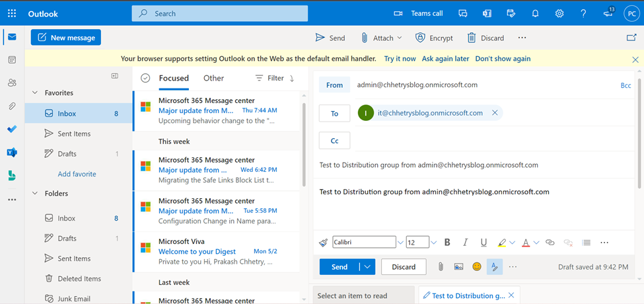Image resolution: width=644 pixels, height=304 pixels.
Task: Open the Help question mark
Action: 583,14
